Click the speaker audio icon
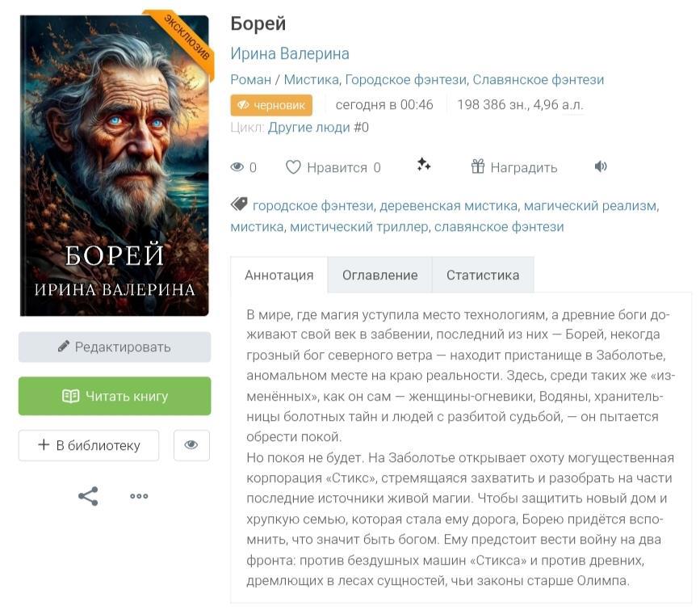Image resolution: width=700 pixels, height=614 pixels. tap(601, 166)
